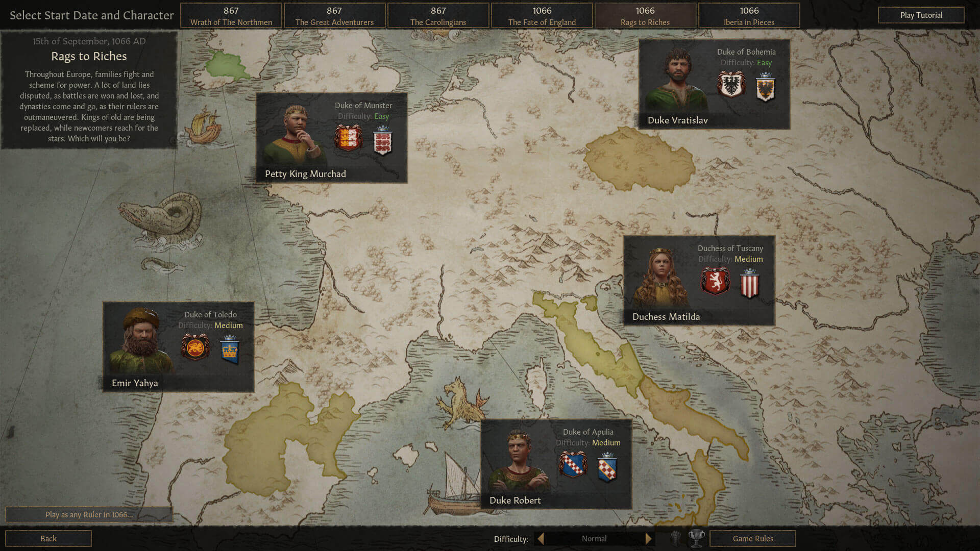This screenshot has width=980, height=551.
Task: Click the ironman gauntlet icon
Action: [x=676, y=538]
